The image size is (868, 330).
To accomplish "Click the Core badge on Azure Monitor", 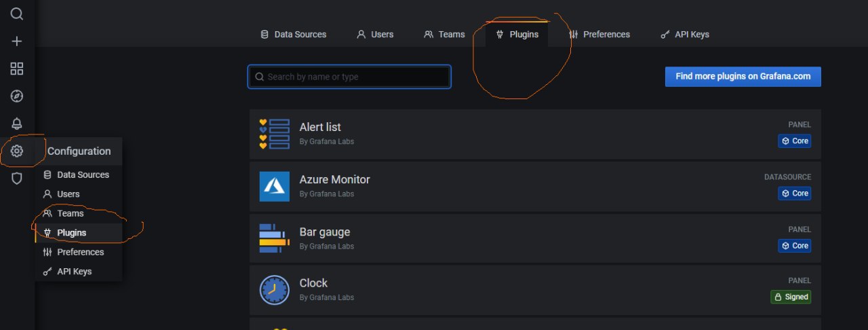I will (x=794, y=194).
